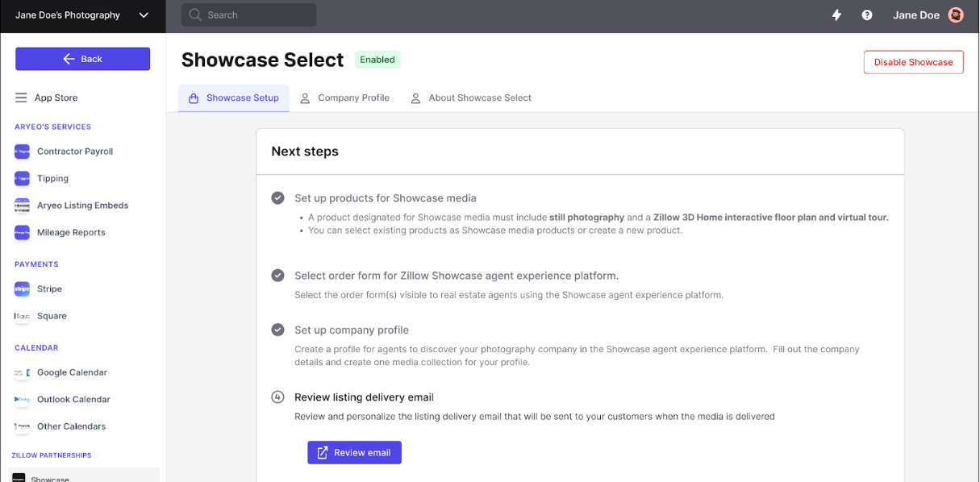This screenshot has width=980, height=482.
Task: Click the Back button
Action: pyautogui.click(x=82, y=59)
